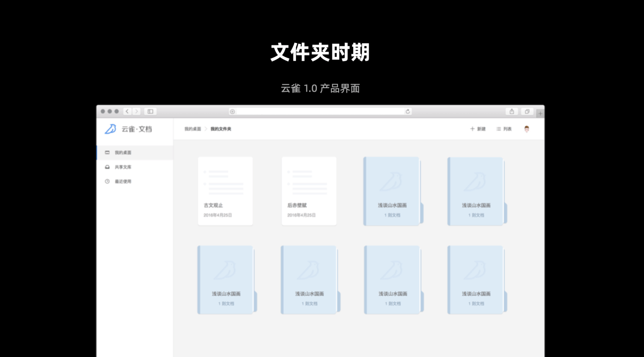Image resolution: width=644 pixels, height=357 pixels.
Task: Toggle the browser sidebar button
Action: click(x=150, y=111)
